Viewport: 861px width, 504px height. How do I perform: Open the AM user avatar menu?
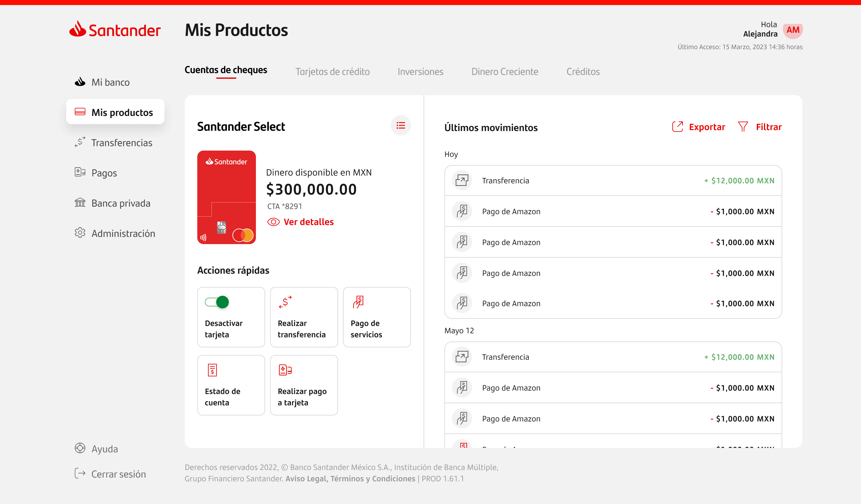(793, 30)
